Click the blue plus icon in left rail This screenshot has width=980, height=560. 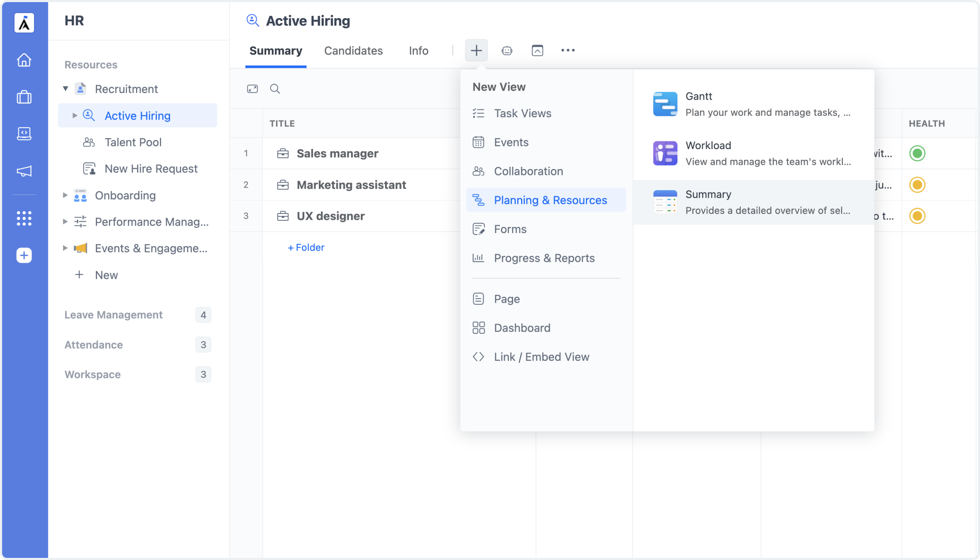pyautogui.click(x=24, y=255)
